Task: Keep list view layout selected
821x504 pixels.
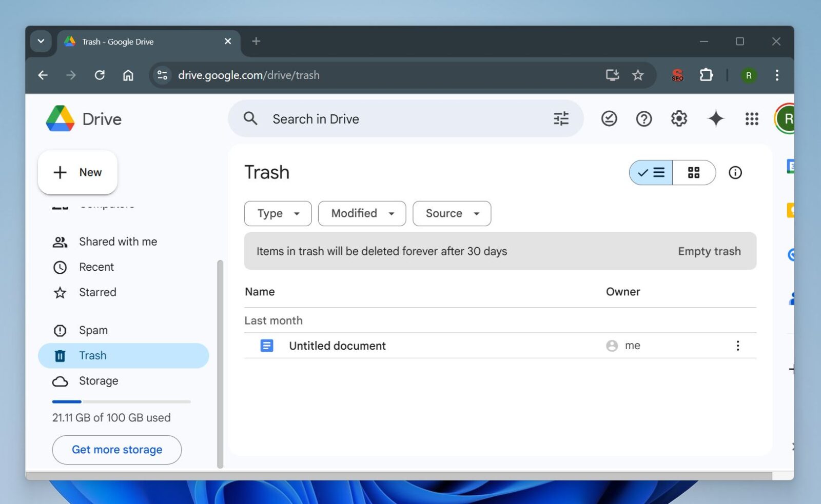Action: click(650, 173)
